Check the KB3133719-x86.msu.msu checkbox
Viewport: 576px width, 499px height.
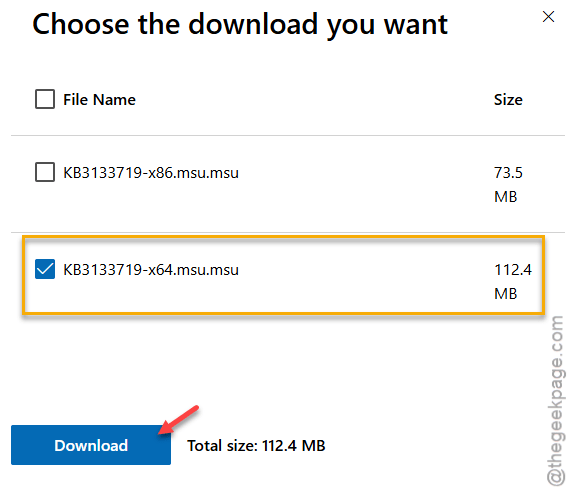tap(45, 172)
